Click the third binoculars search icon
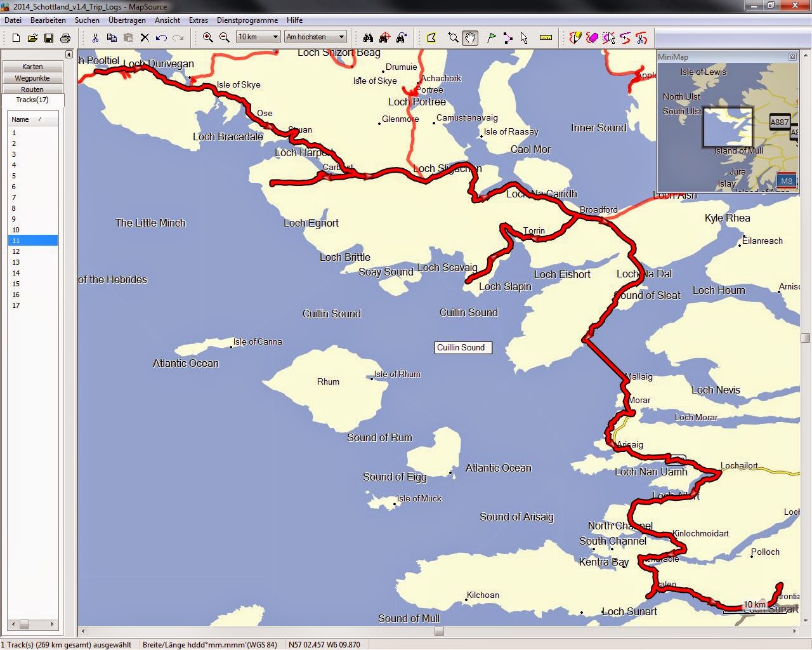812x650 pixels. [401, 38]
